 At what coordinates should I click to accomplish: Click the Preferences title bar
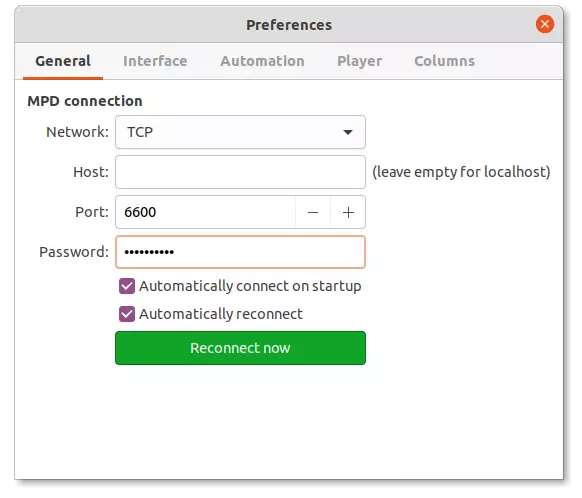[x=289, y=24]
